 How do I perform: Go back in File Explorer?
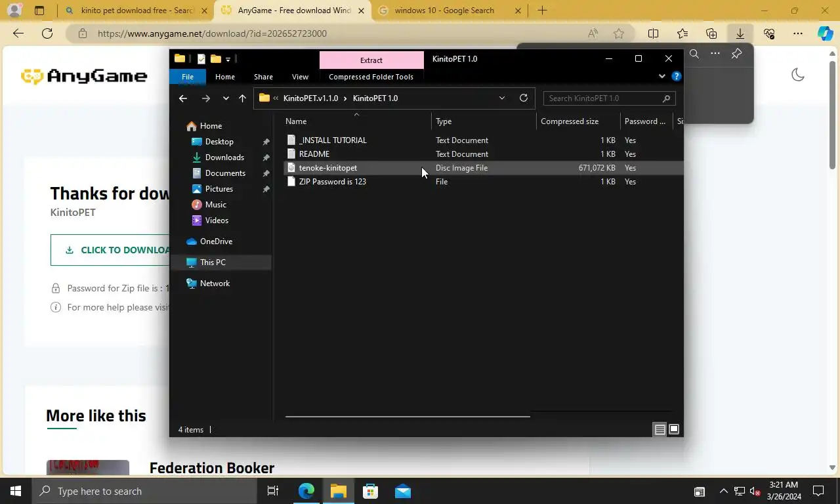(x=183, y=98)
